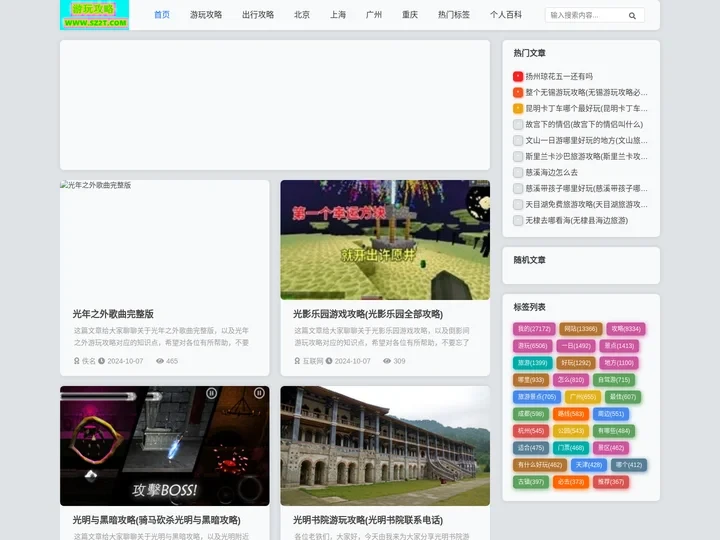Click the author icon next to 佚名
Image resolution: width=720 pixels, height=540 pixels.
click(77, 361)
